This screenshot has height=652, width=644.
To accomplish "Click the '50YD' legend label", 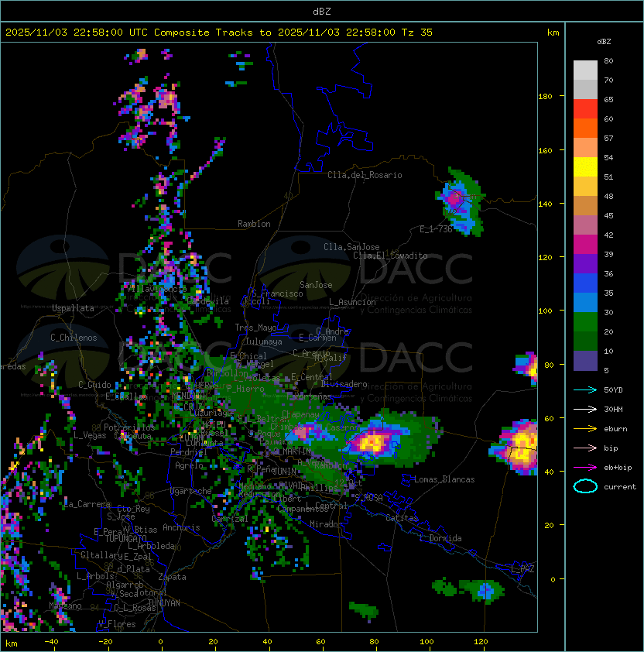I will pos(613,390).
